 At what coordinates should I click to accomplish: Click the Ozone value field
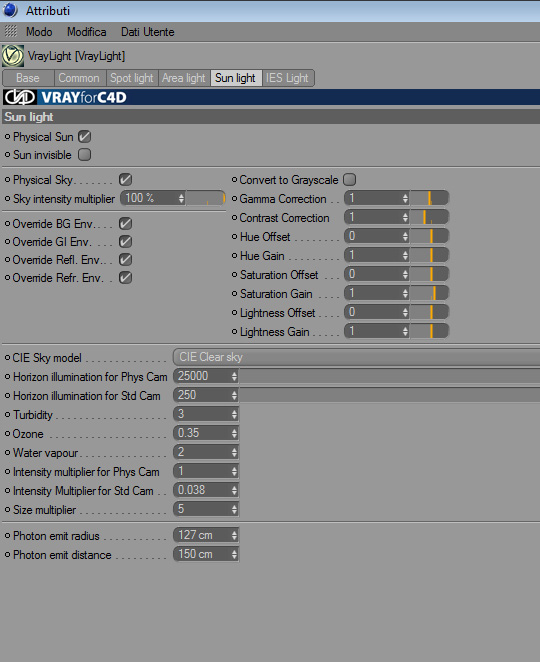pyautogui.click(x=206, y=433)
